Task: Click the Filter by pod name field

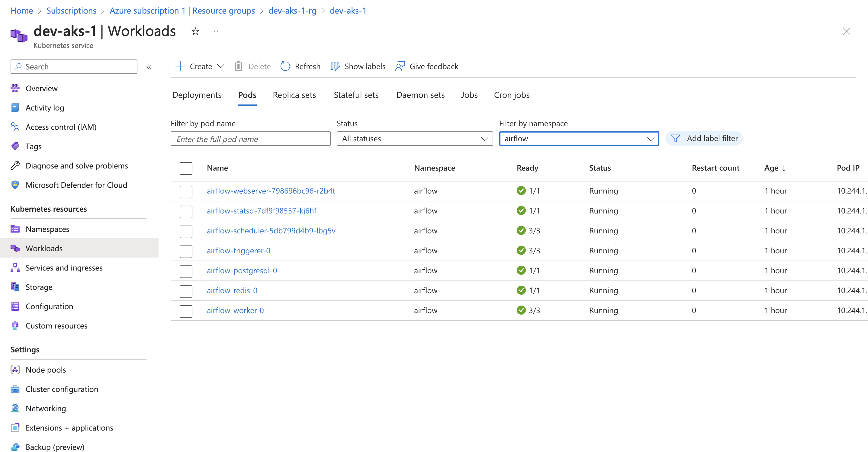Action: click(250, 139)
